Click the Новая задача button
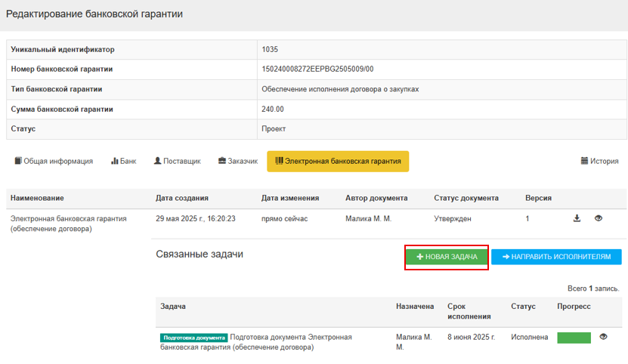The height and width of the screenshot is (364, 628). (447, 257)
